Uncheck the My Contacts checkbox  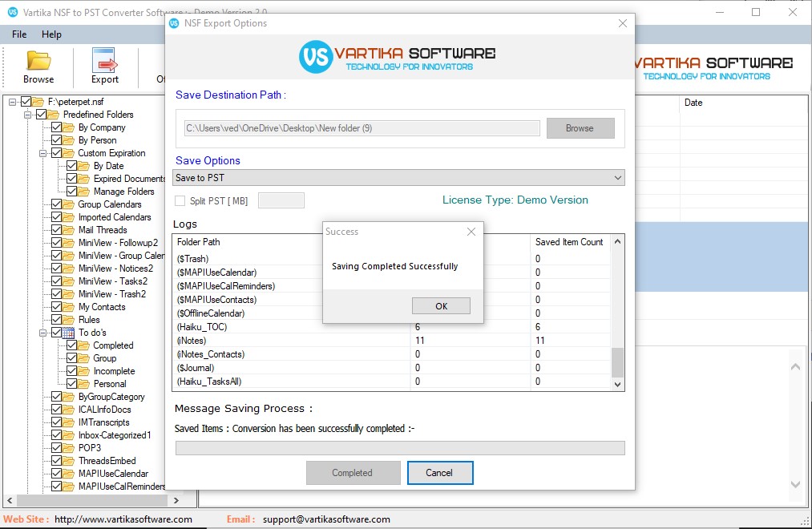tap(56, 307)
